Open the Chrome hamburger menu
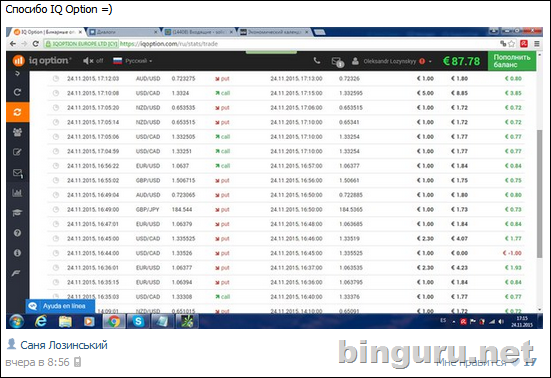 pos(537,44)
